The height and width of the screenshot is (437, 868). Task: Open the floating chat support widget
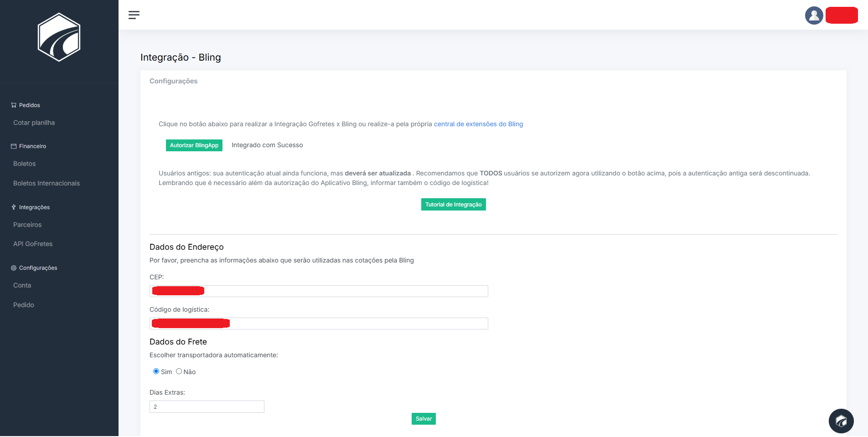coord(841,421)
